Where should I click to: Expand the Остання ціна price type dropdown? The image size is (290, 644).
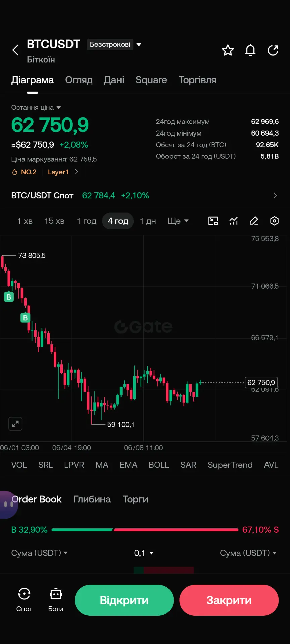pos(36,108)
